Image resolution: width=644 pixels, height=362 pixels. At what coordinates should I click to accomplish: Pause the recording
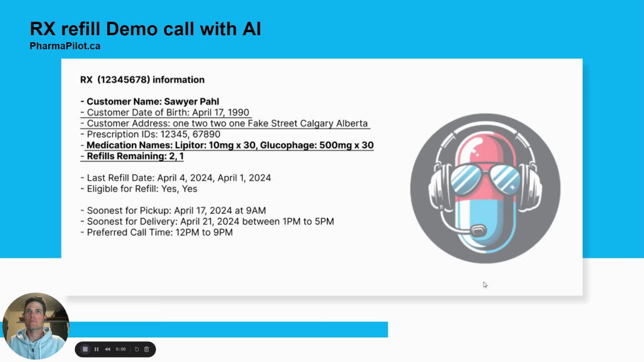click(97, 349)
